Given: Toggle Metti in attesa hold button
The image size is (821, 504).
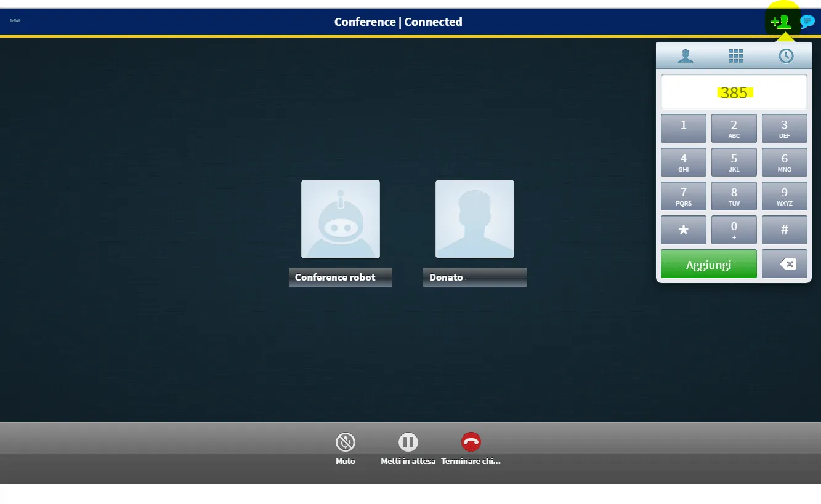Looking at the screenshot, I should (x=408, y=442).
